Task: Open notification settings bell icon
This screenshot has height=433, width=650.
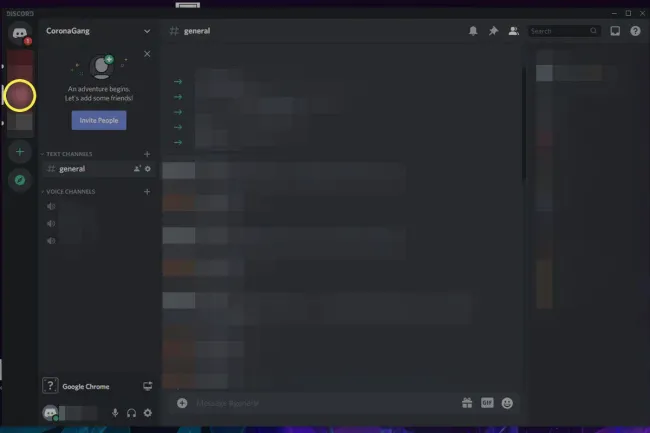Action: (473, 31)
